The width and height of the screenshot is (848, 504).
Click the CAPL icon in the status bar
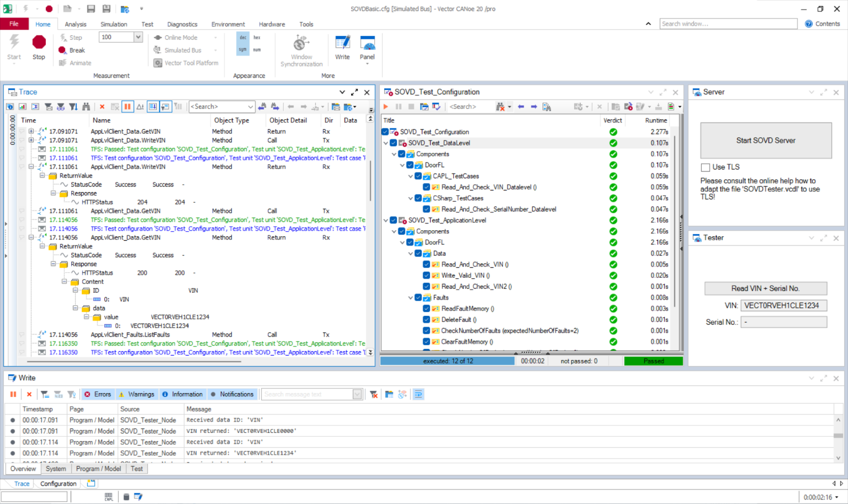click(109, 497)
